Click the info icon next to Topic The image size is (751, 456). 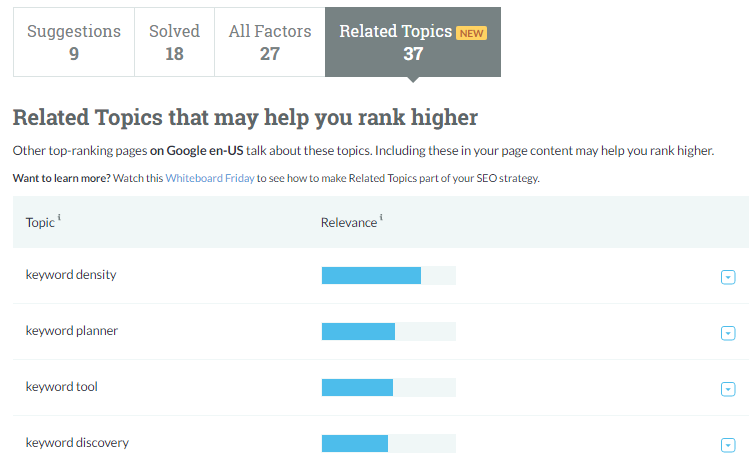click(59, 218)
